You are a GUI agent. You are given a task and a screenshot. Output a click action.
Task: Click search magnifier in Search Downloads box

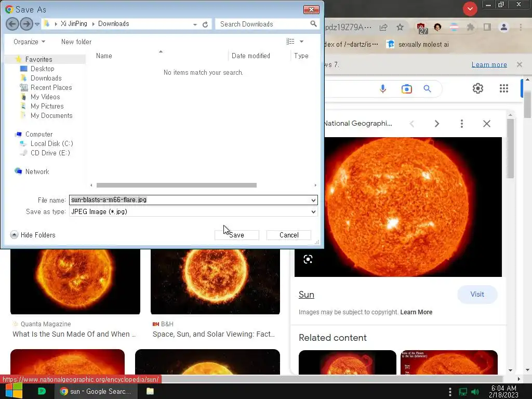313,24
